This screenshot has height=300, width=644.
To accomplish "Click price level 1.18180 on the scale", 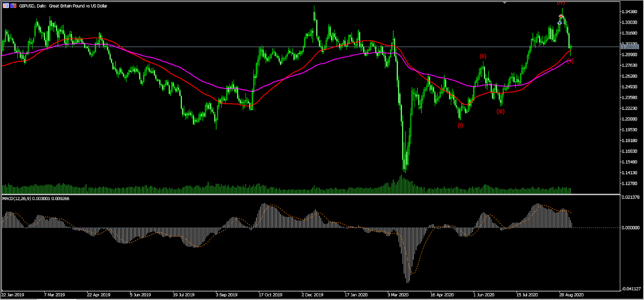I will [629, 141].
